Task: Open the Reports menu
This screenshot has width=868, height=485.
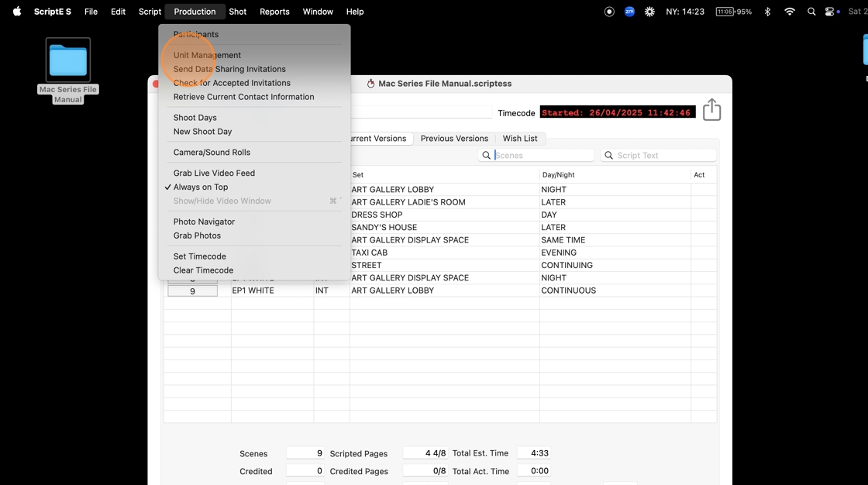Action: (x=274, y=12)
